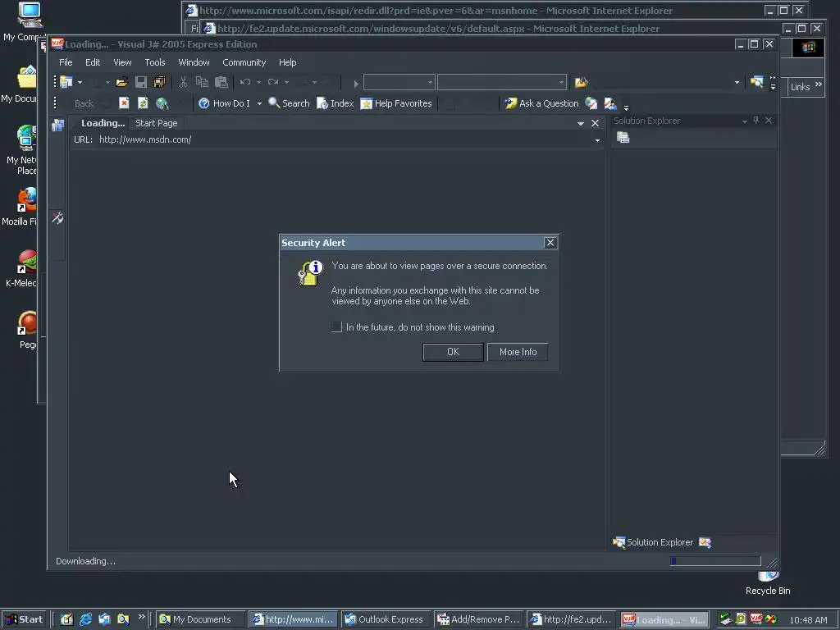Image resolution: width=840 pixels, height=630 pixels.
Task: Click the Stop browser icon with red X
Action: point(124,103)
